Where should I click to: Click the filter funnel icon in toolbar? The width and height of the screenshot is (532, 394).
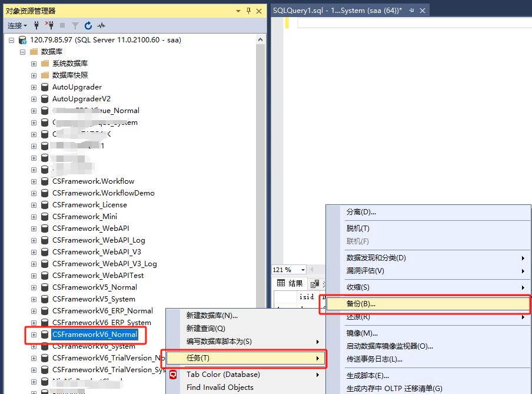pos(75,25)
